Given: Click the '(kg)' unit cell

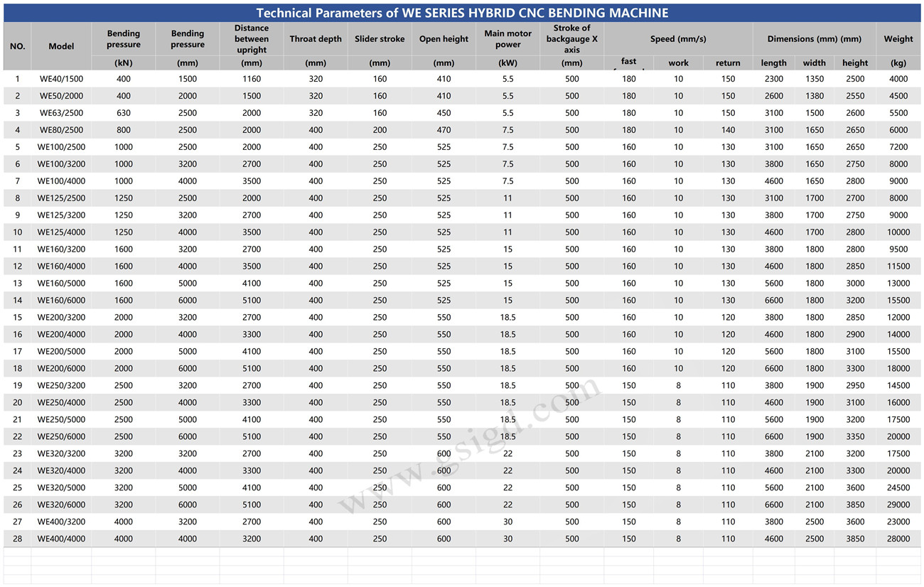Looking at the screenshot, I should point(898,63).
